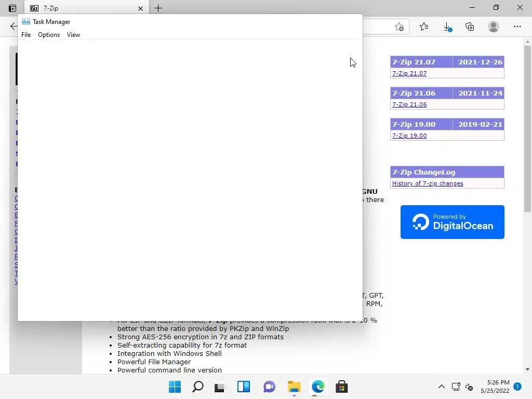Image resolution: width=532 pixels, height=399 pixels.
Task: Open the notification count badge
Action: pos(517,387)
